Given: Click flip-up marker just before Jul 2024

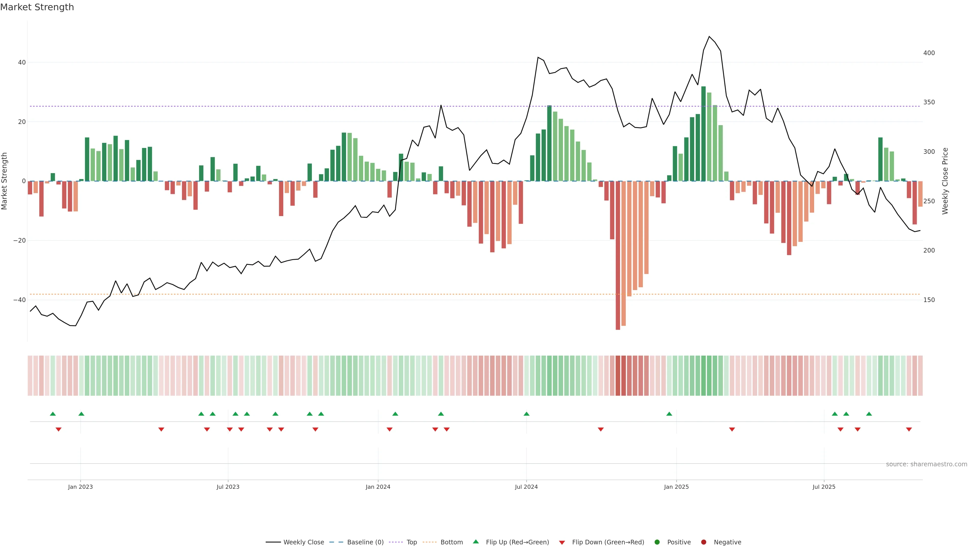Looking at the screenshot, I should (x=526, y=414).
